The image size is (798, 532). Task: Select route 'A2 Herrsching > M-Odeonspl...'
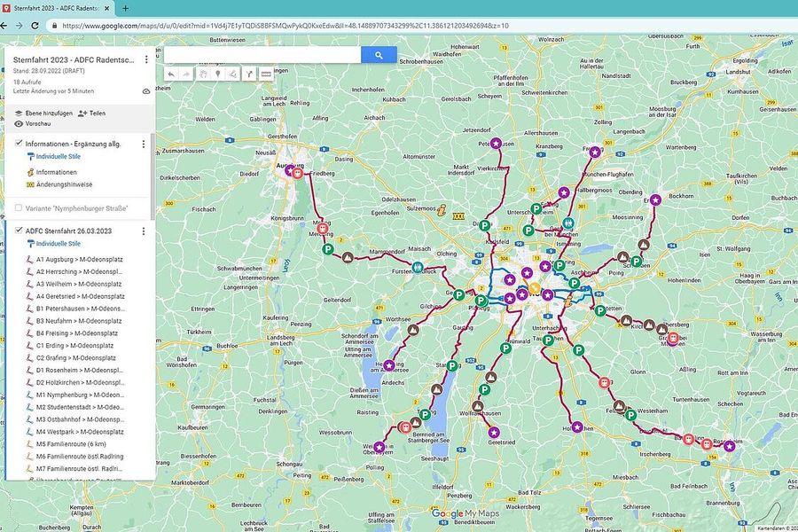tap(74, 272)
